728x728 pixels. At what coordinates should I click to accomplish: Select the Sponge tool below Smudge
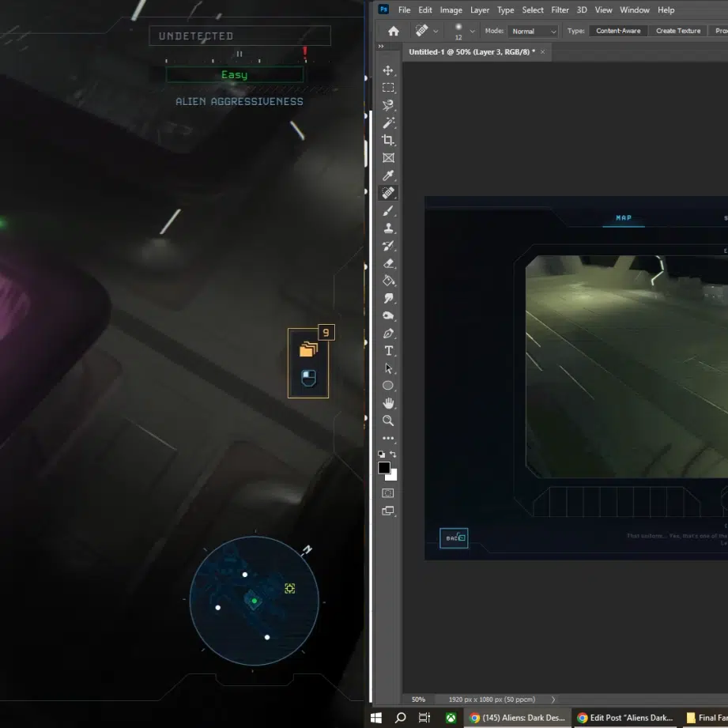(388, 315)
